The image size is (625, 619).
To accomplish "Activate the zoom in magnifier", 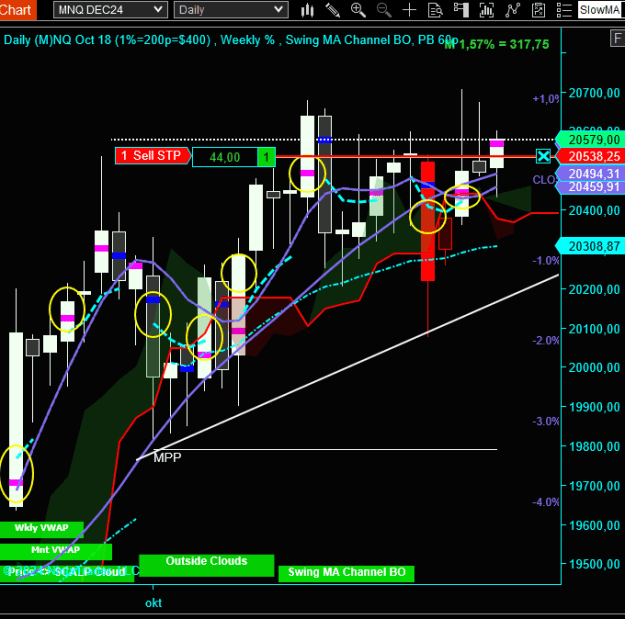I will pos(358,10).
